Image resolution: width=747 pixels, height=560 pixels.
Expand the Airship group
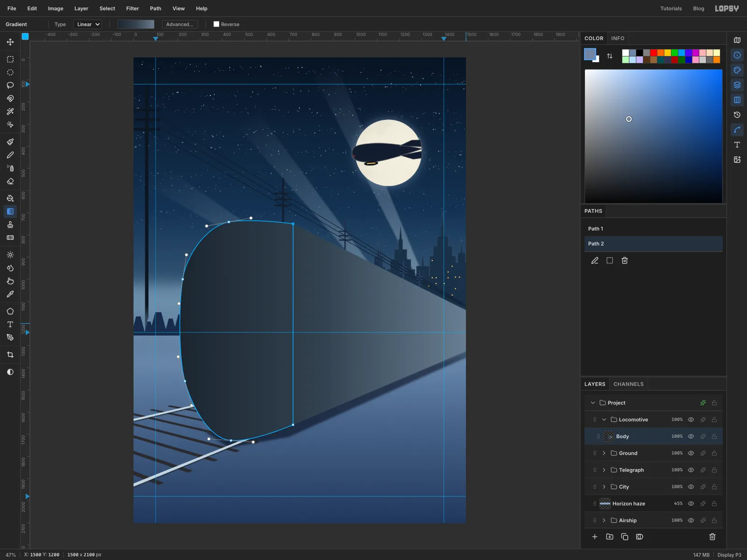(x=604, y=520)
